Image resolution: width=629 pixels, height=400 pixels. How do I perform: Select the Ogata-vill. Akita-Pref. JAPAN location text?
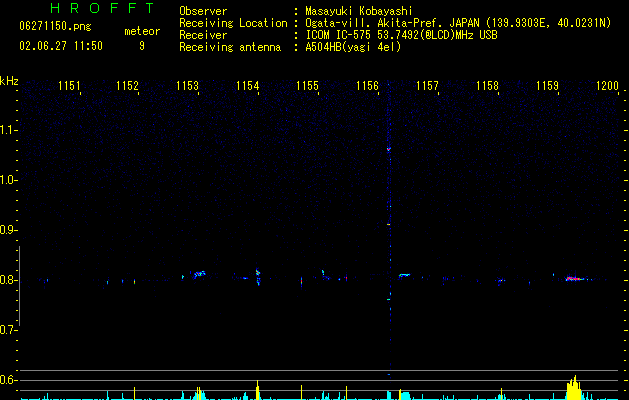tap(458, 23)
